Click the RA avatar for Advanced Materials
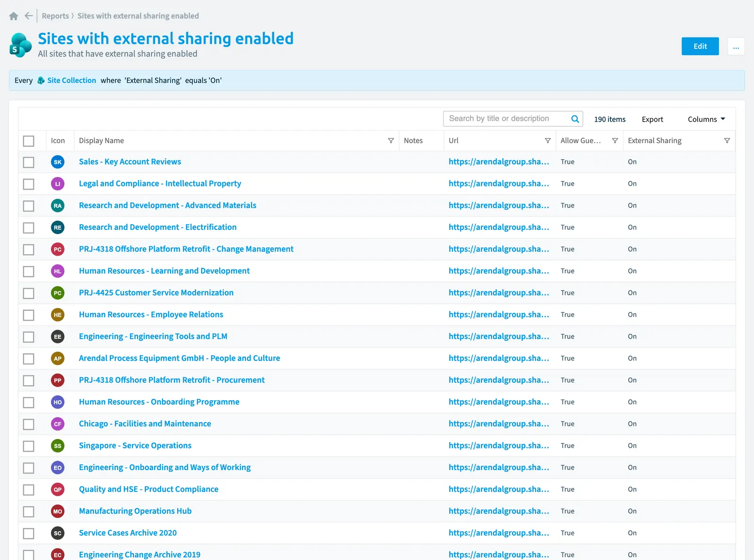 pyautogui.click(x=57, y=206)
